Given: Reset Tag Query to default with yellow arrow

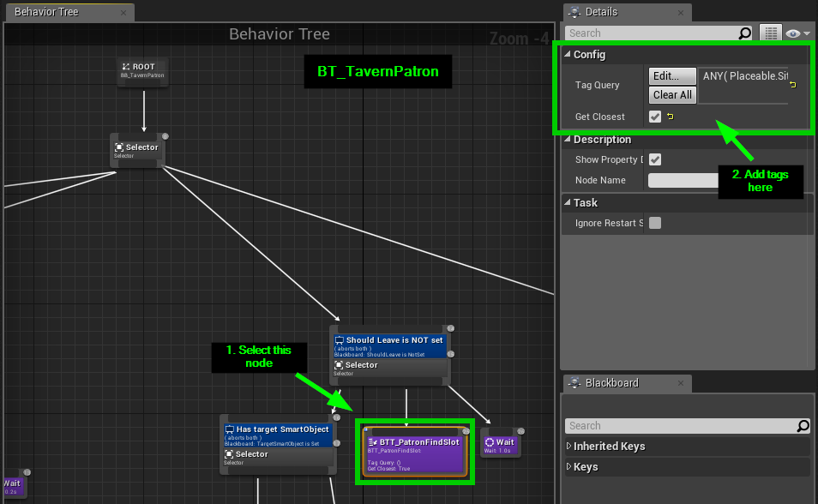Looking at the screenshot, I should pos(793,85).
